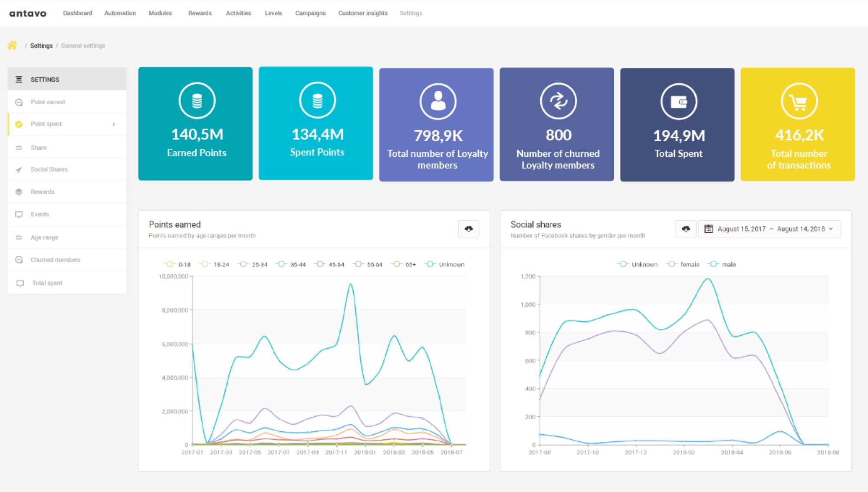The image size is (868, 492).
Task: Click the Loyalty members person icon
Action: click(437, 101)
